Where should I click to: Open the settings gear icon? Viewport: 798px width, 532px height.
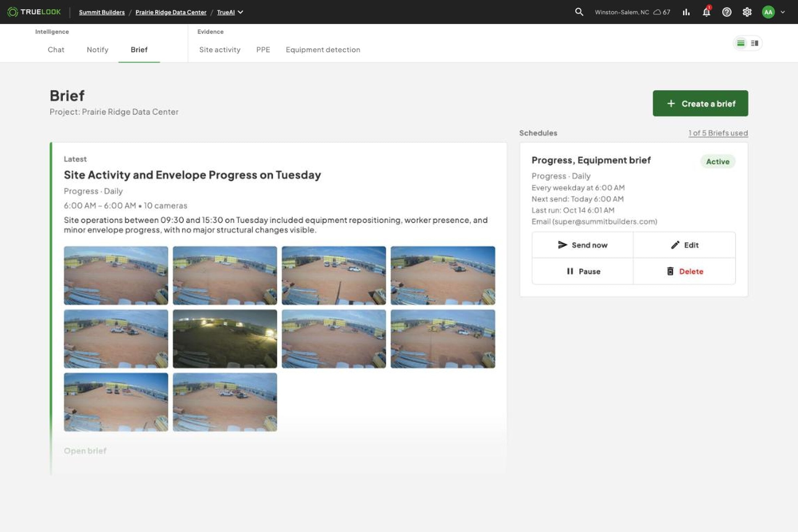click(x=747, y=12)
